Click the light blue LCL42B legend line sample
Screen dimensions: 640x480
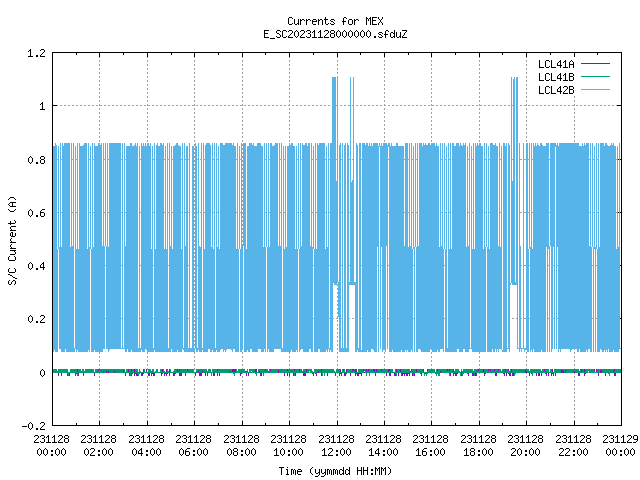[595, 90]
